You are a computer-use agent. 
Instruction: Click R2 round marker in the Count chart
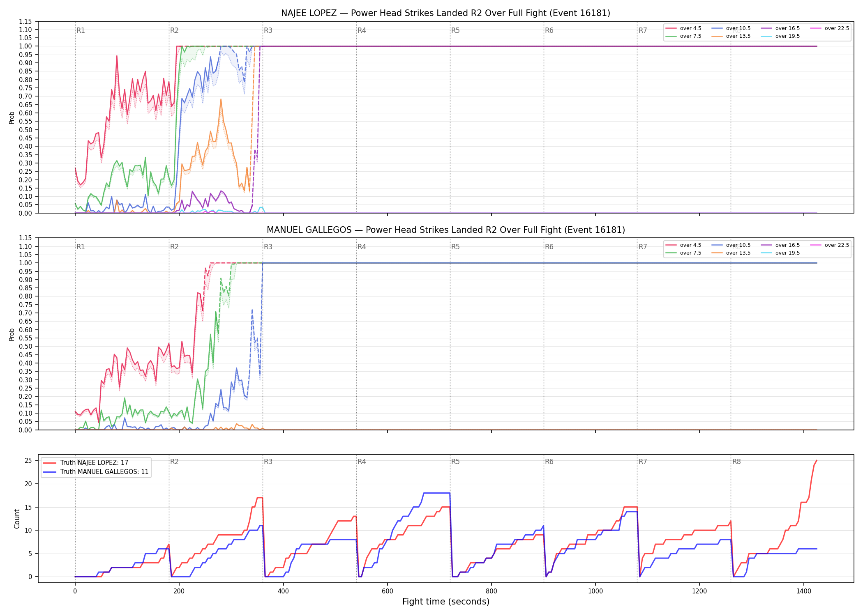[174, 462]
